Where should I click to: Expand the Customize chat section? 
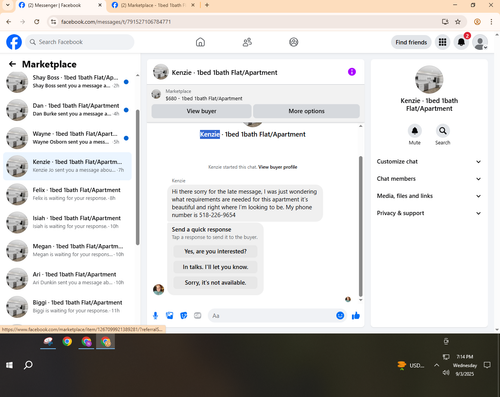tap(429, 162)
